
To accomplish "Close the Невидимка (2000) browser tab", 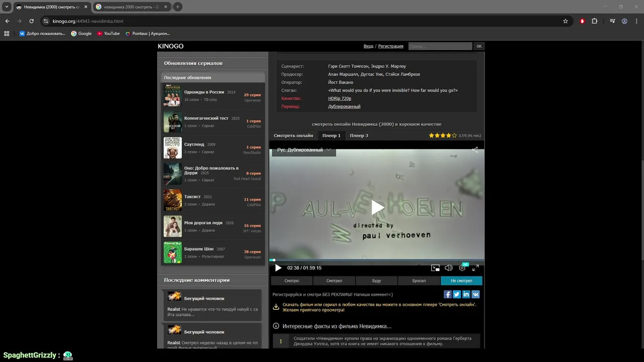I will pos(86,7).
